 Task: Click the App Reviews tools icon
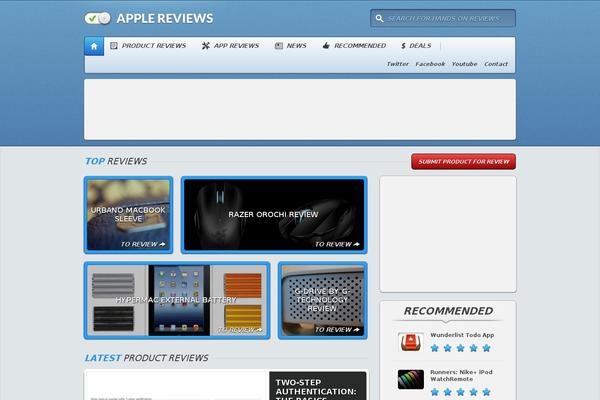205,46
